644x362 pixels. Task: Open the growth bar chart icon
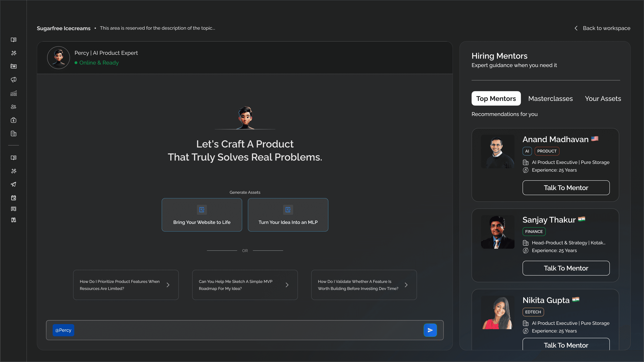13,93
